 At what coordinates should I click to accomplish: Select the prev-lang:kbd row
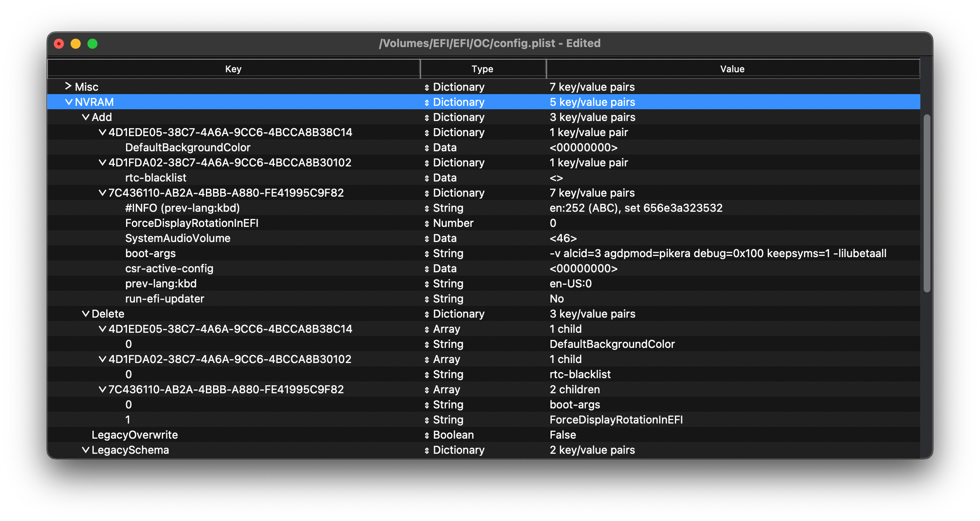pos(161,284)
